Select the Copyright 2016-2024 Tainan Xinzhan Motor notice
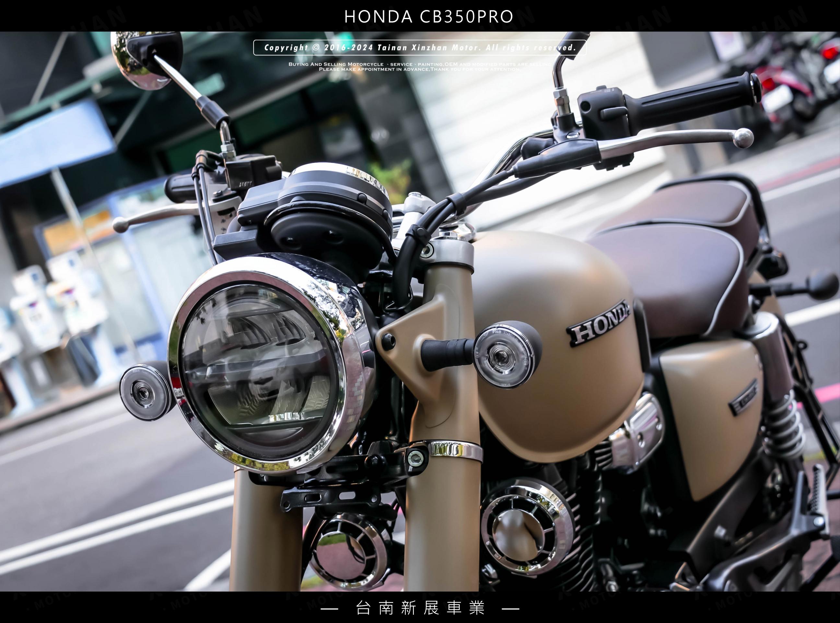Screen dimensions: 840x623 (420, 48)
